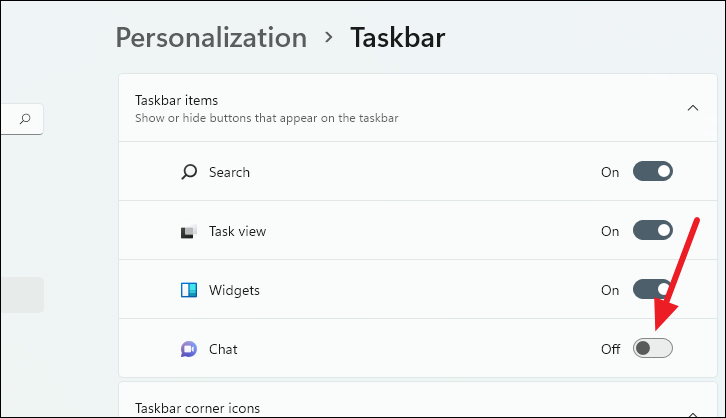This screenshot has width=726, height=418.
Task: Select the highlighted sidebar navigation item
Action: (22, 295)
